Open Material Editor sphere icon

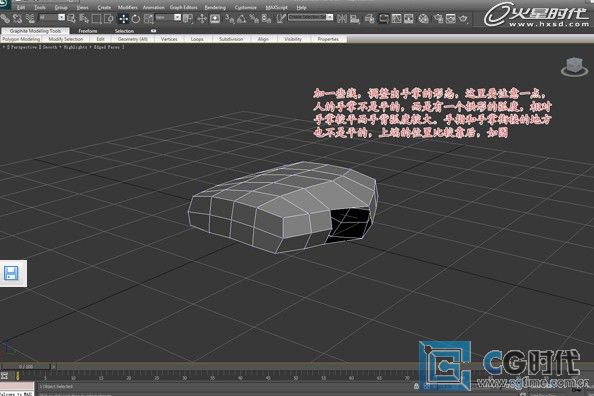(x=424, y=19)
